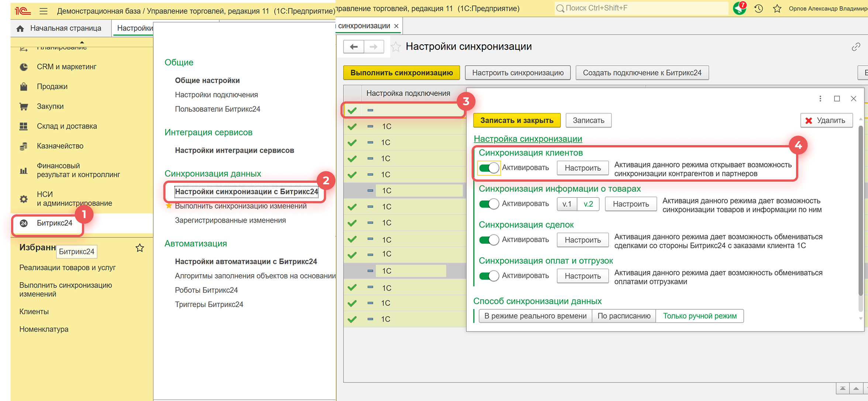Click the Удалить button
Viewport: 868px width, 401px height.
tap(827, 120)
